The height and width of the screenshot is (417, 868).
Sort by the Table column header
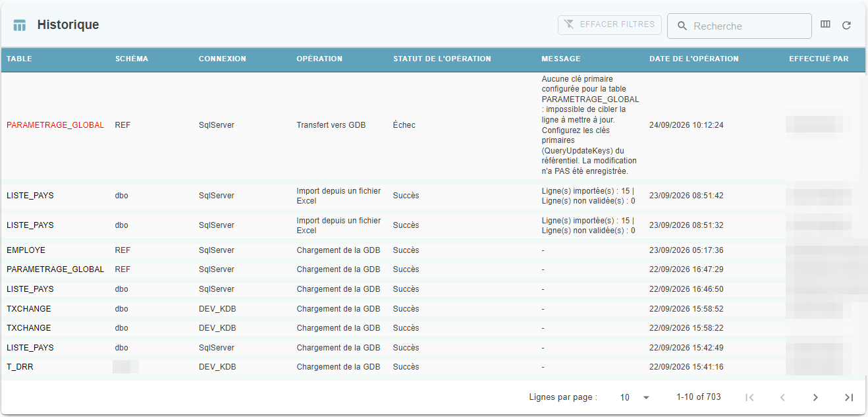pyautogui.click(x=19, y=59)
